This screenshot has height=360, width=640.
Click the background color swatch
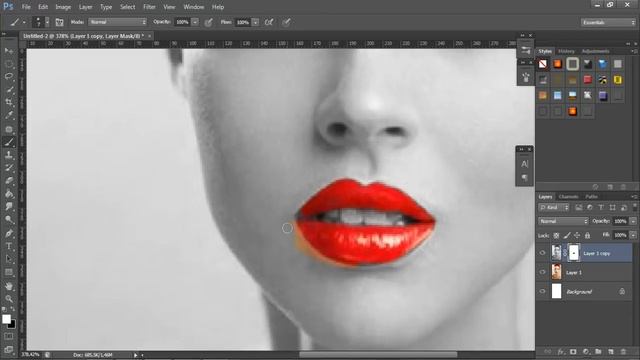click(x=12, y=325)
